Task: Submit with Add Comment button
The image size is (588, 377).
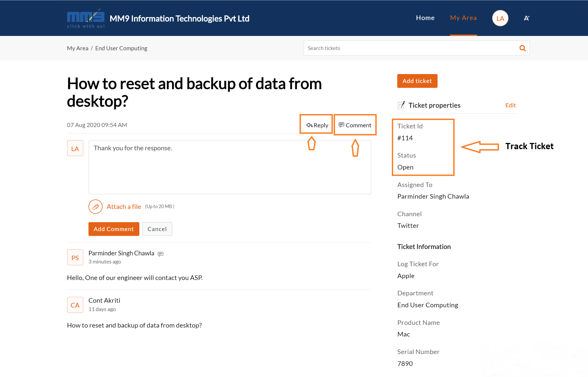Action: 114,229
